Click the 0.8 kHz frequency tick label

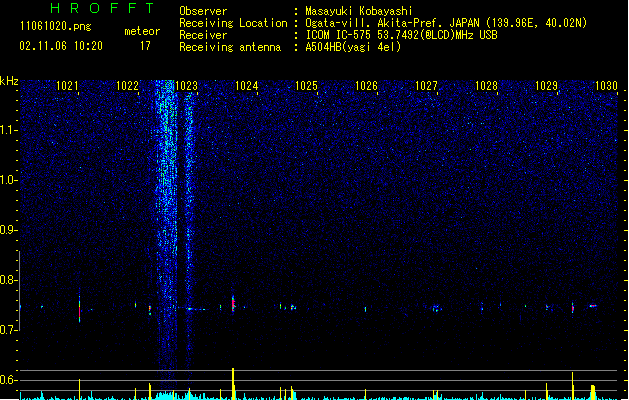pyautogui.click(x=8, y=280)
